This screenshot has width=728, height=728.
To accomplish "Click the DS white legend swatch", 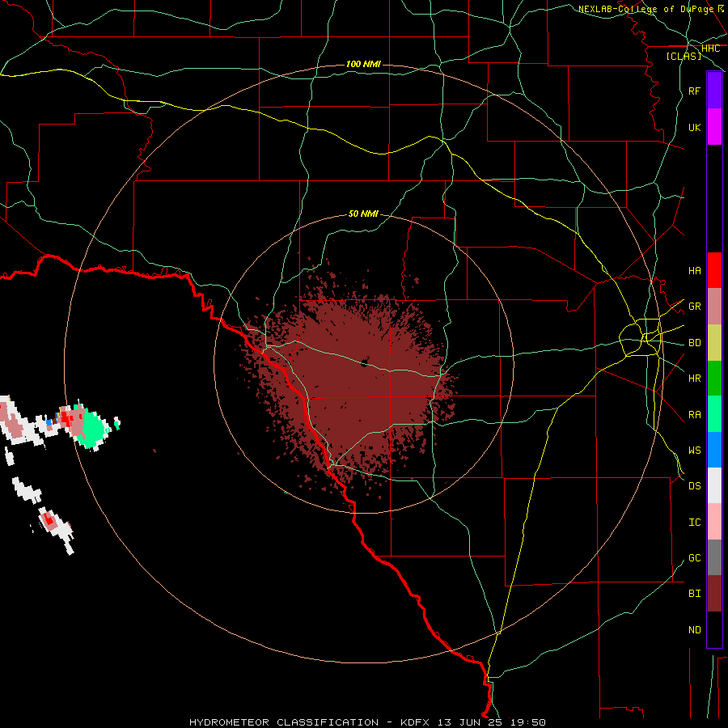I will coord(714,485).
